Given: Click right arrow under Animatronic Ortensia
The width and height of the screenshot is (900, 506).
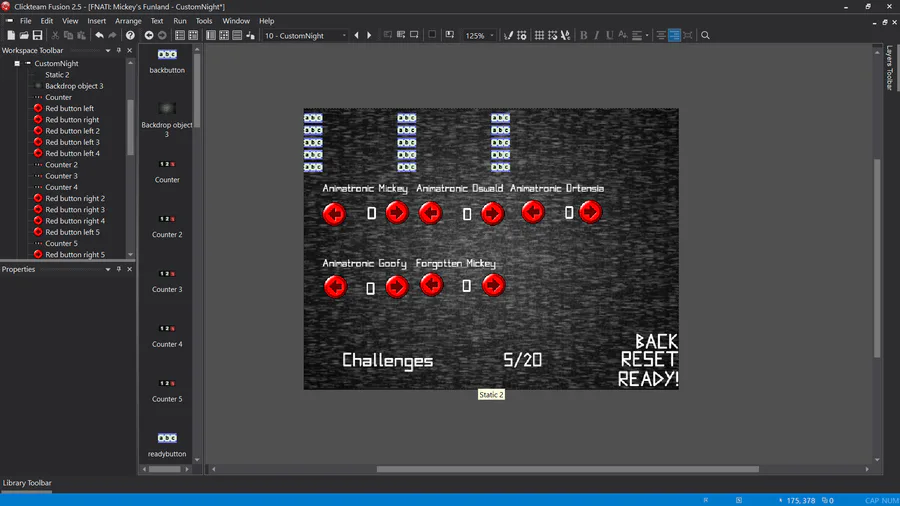Looking at the screenshot, I should (591, 212).
